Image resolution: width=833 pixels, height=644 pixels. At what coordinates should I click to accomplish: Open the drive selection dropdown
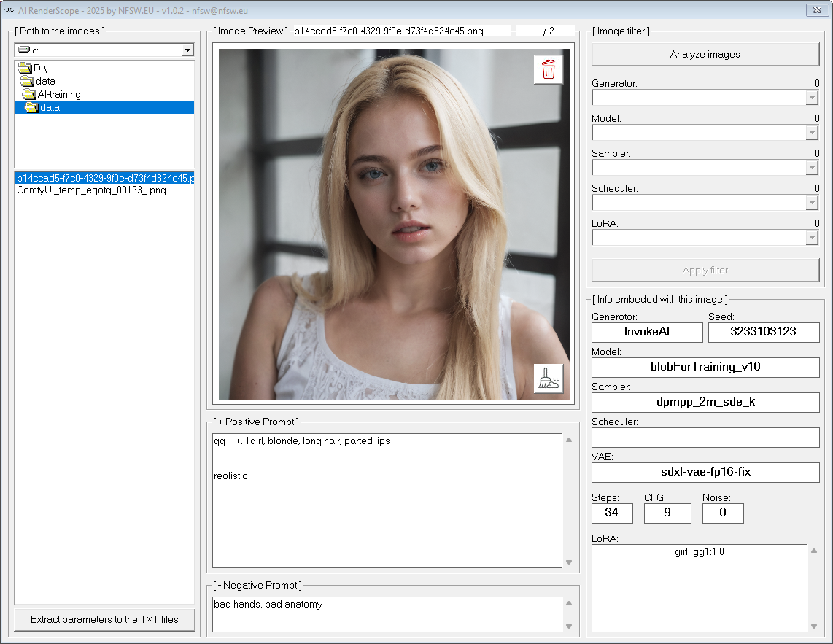(187, 50)
